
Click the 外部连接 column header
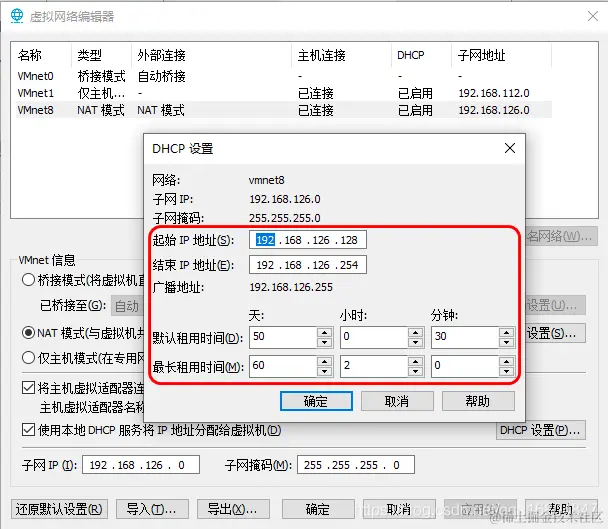pos(211,55)
